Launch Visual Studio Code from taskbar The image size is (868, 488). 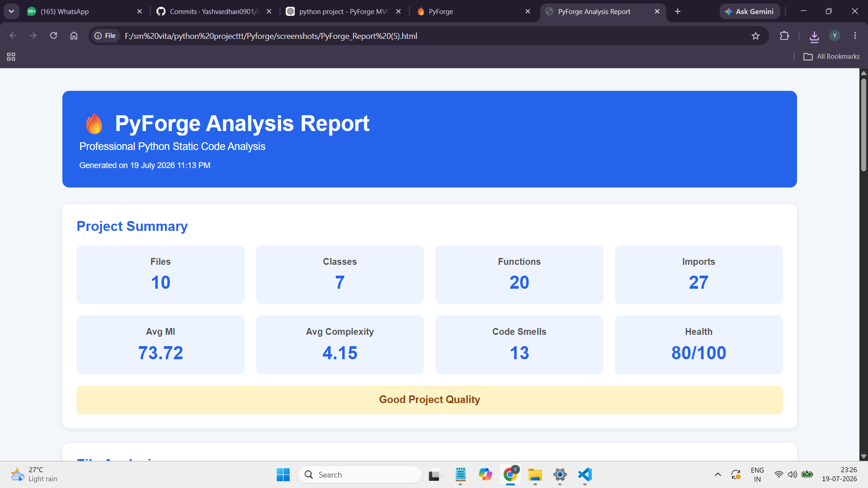(x=585, y=474)
